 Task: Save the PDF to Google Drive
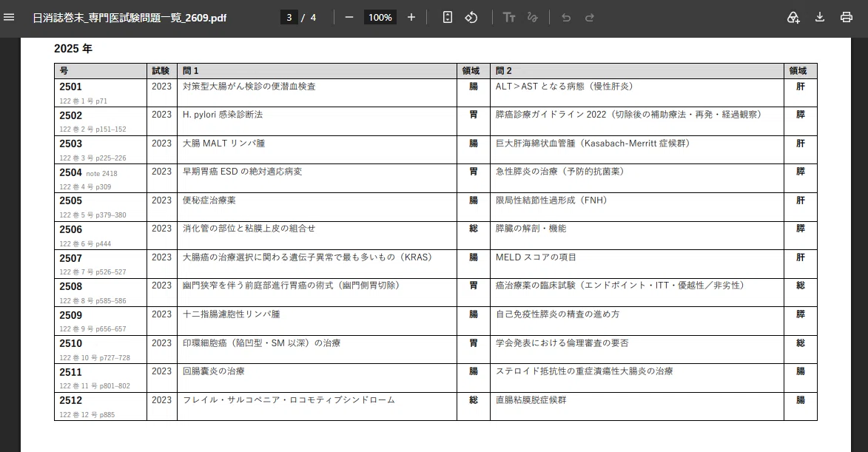793,17
